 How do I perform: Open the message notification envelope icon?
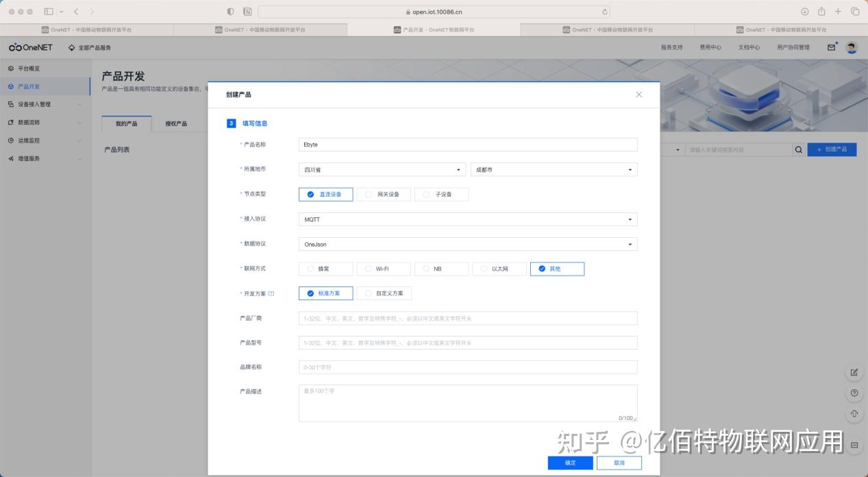[832, 47]
